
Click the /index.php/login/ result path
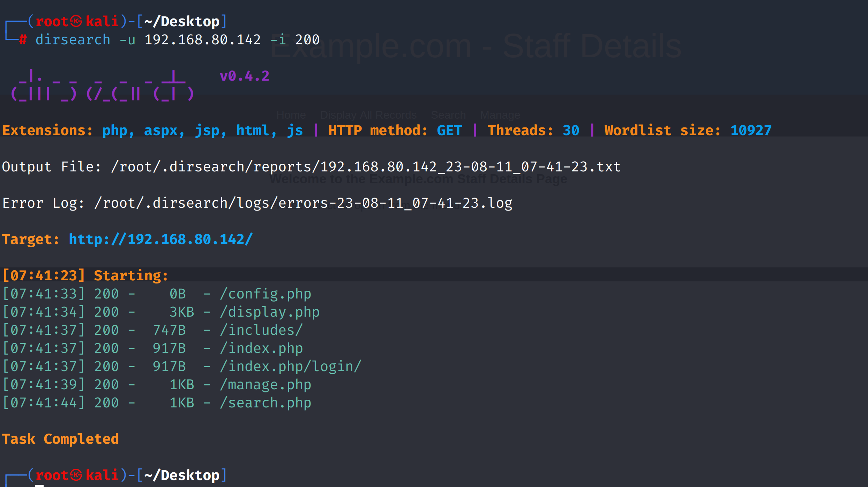[x=291, y=367]
